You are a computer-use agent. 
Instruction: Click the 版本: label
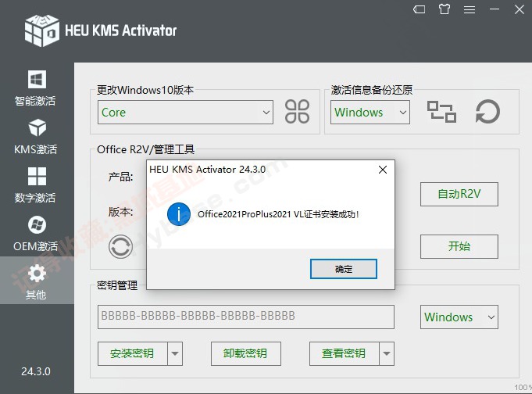(x=120, y=212)
